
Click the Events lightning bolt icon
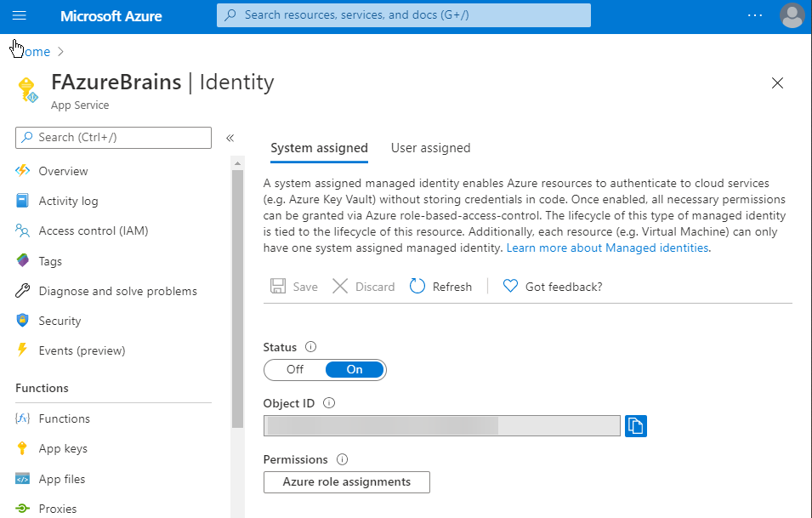click(x=22, y=350)
